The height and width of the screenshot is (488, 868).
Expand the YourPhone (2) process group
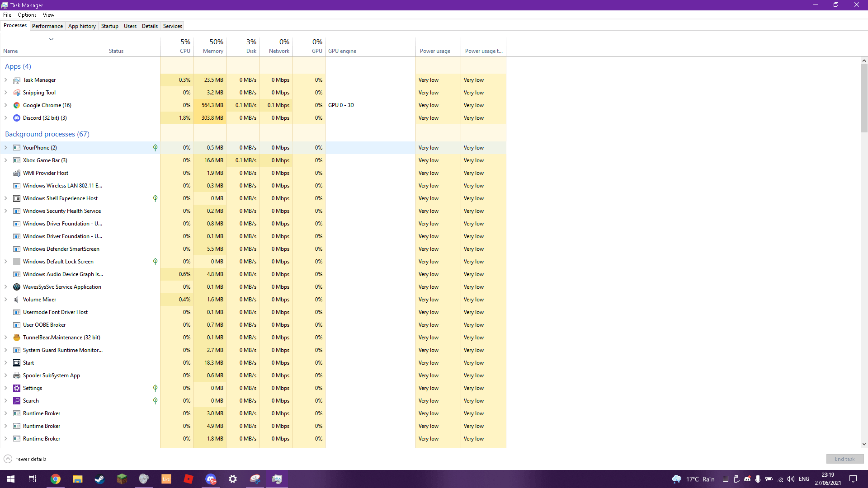click(5, 148)
